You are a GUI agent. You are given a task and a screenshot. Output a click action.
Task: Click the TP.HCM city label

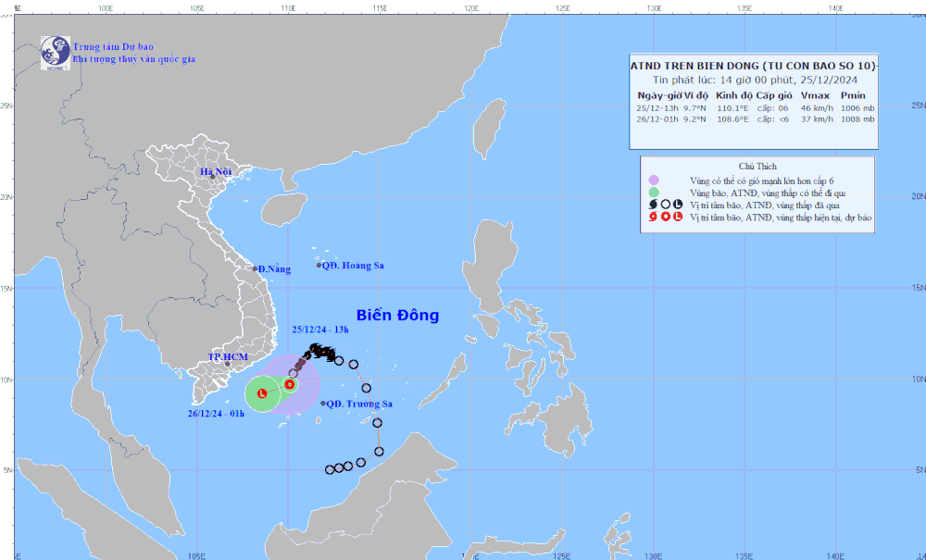[x=225, y=356]
